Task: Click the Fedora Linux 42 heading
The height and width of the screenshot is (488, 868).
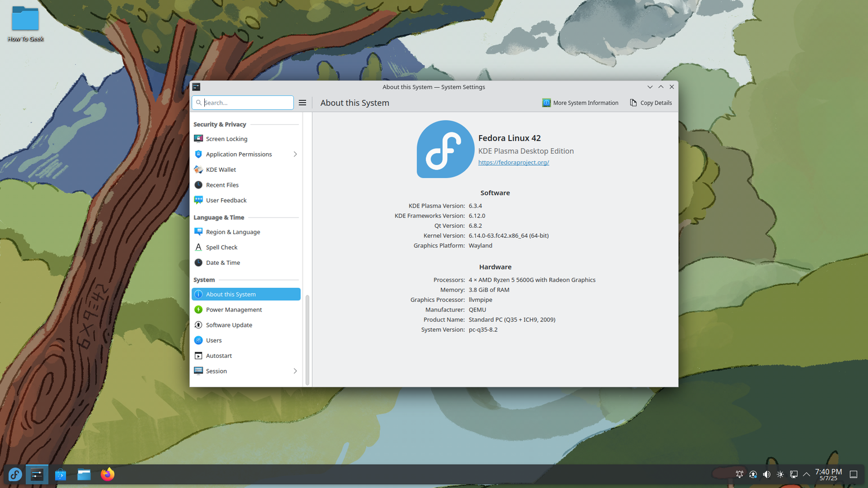Action: click(509, 138)
